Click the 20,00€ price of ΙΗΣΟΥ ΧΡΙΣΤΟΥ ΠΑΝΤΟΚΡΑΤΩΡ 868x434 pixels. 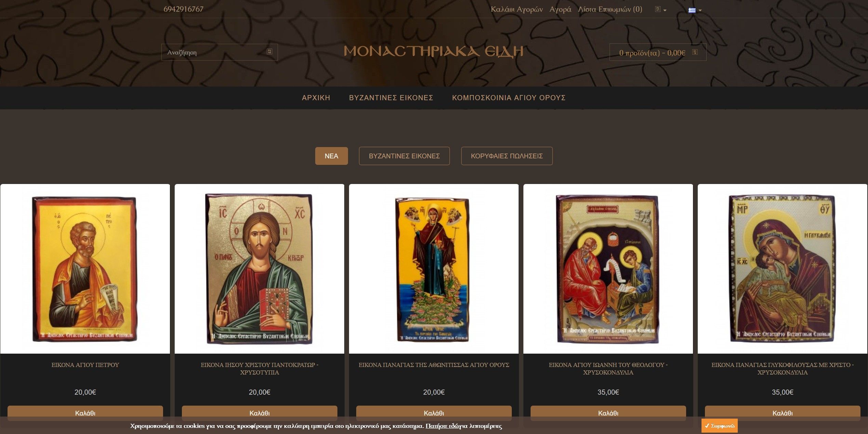259,392
